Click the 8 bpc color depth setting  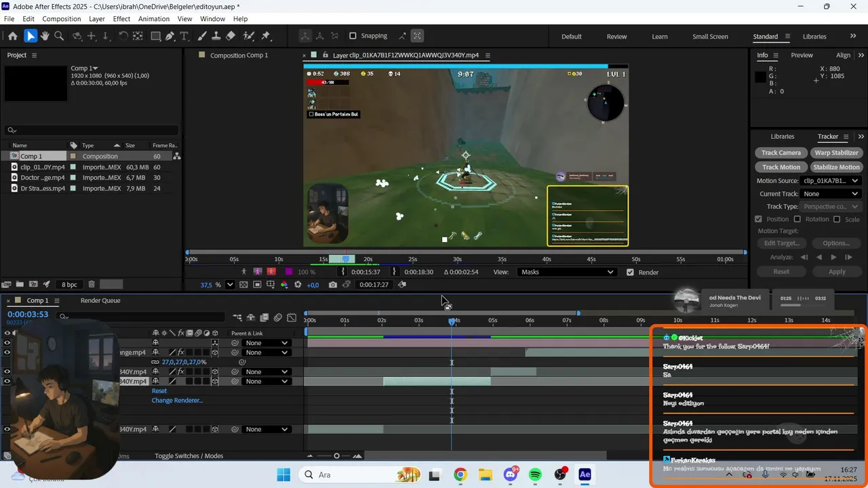(x=69, y=285)
